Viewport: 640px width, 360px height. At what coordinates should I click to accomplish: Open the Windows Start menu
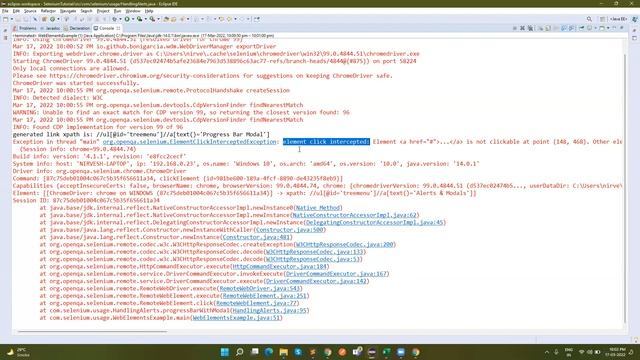pyautogui.click(x=224, y=352)
